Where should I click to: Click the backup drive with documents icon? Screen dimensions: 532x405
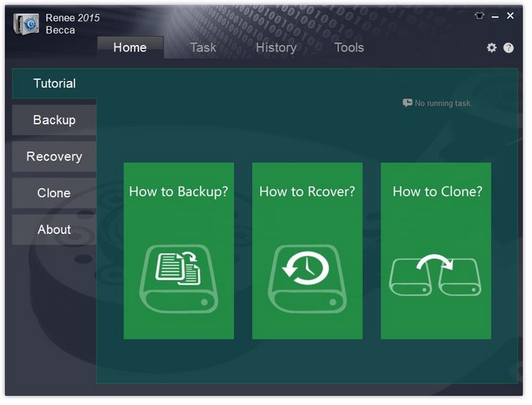(x=178, y=278)
